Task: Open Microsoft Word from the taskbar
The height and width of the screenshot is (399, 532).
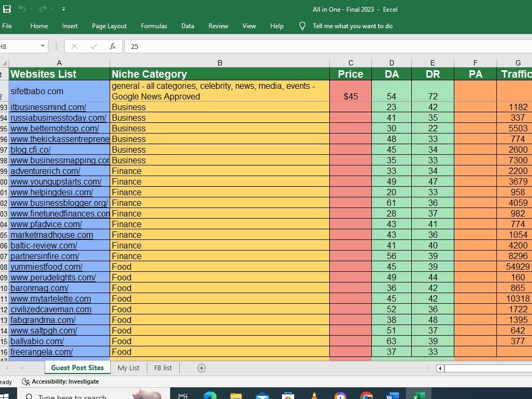Action: pos(392,396)
